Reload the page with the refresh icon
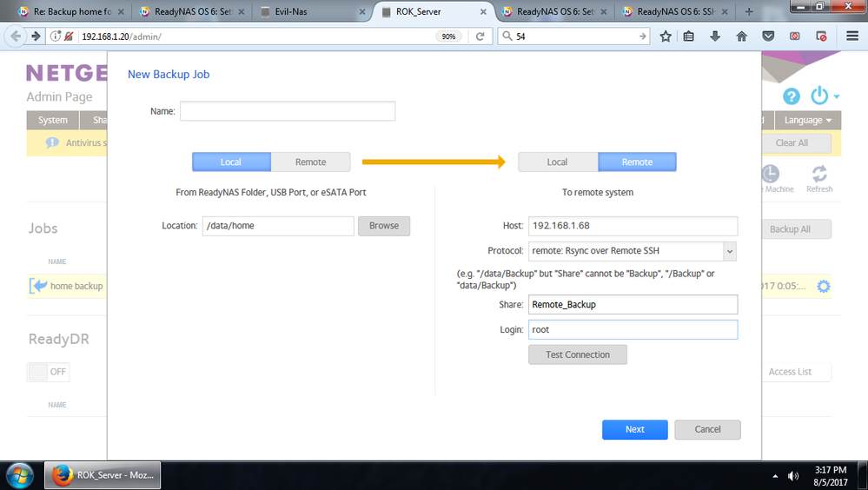The width and height of the screenshot is (868, 490). (480, 36)
